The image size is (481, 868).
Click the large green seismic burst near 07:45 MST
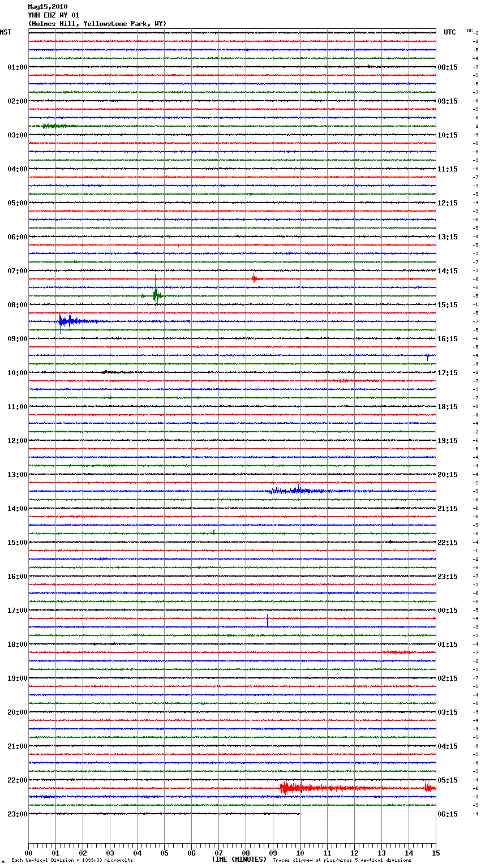click(156, 295)
